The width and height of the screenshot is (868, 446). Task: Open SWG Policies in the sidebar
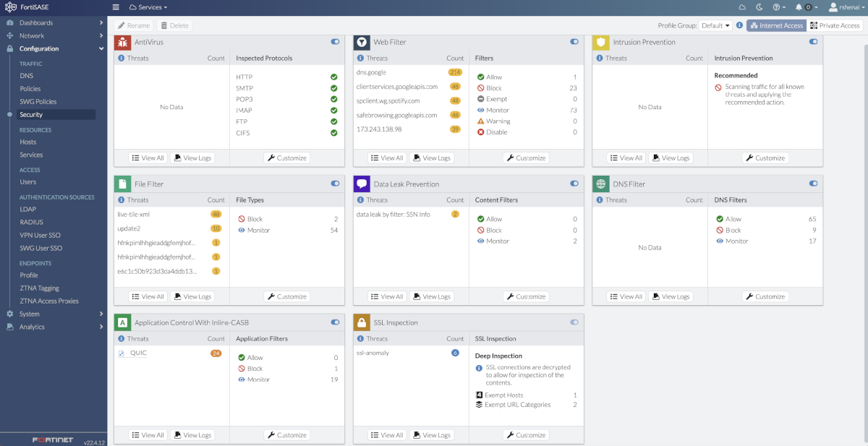point(38,101)
